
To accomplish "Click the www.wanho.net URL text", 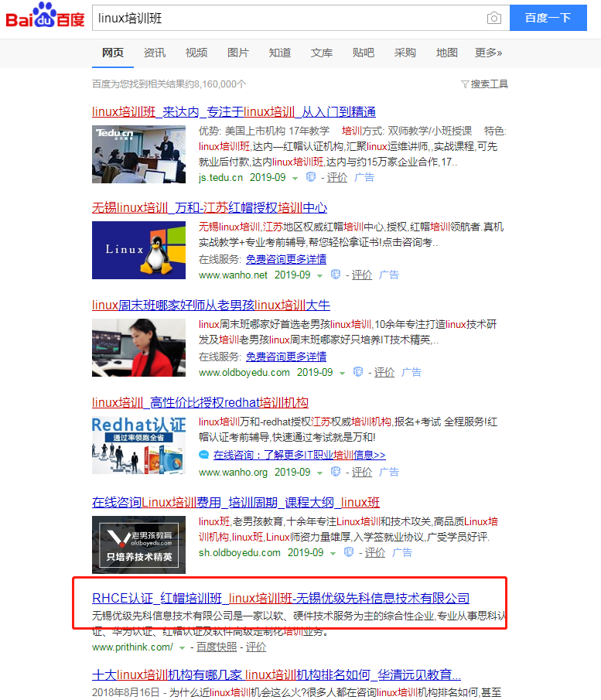I will click(233, 275).
